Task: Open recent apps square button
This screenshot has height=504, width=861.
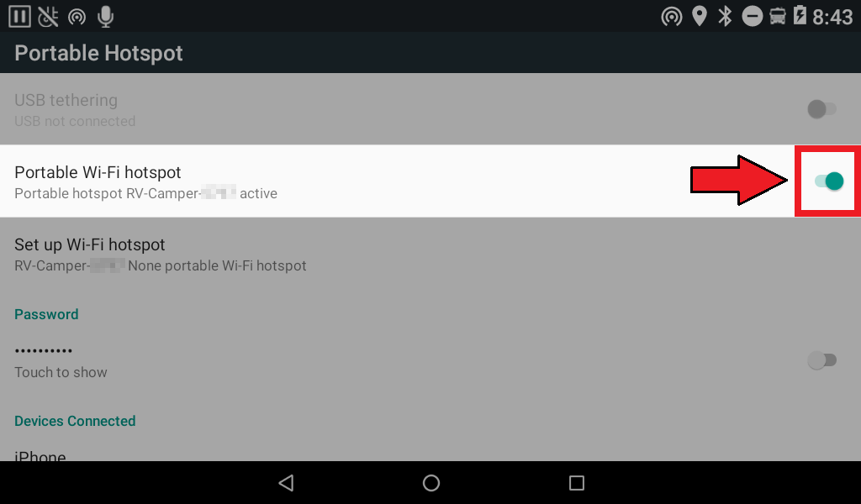Action: click(x=577, y=483)
